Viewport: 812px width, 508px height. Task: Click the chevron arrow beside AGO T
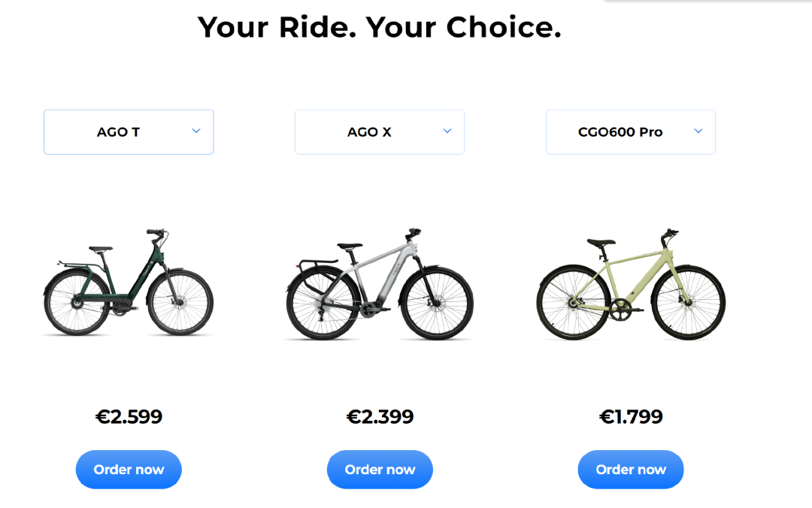196,132
